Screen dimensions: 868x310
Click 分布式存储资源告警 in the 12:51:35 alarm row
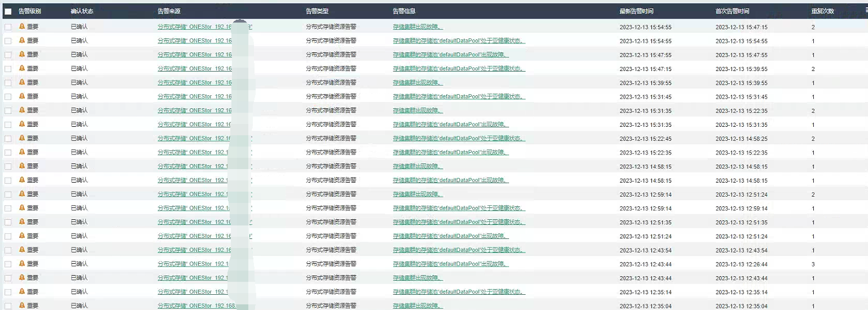coord(331,222)
